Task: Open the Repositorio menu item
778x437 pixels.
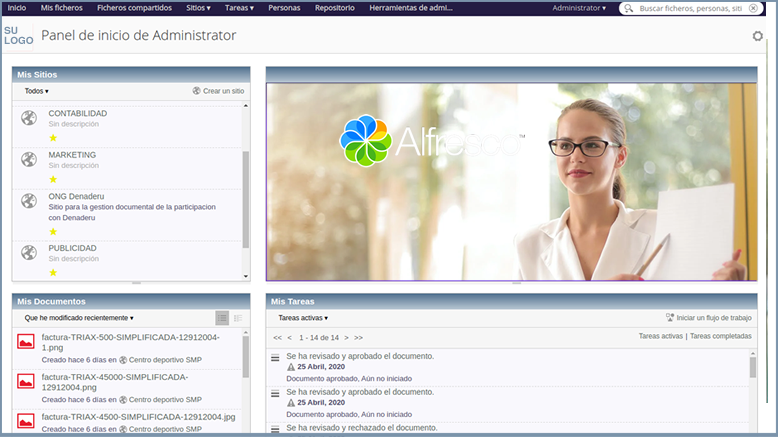Action: pos(335,8)
